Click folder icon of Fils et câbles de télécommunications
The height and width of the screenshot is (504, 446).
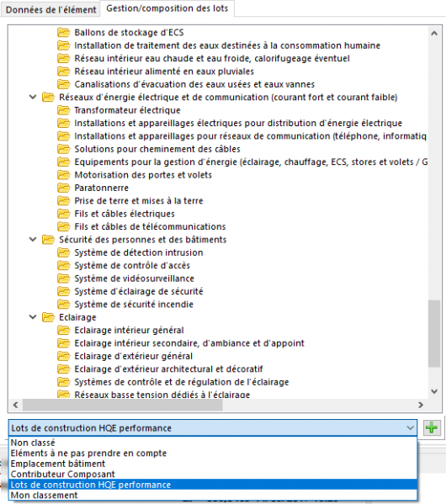[x=64, y=226]
